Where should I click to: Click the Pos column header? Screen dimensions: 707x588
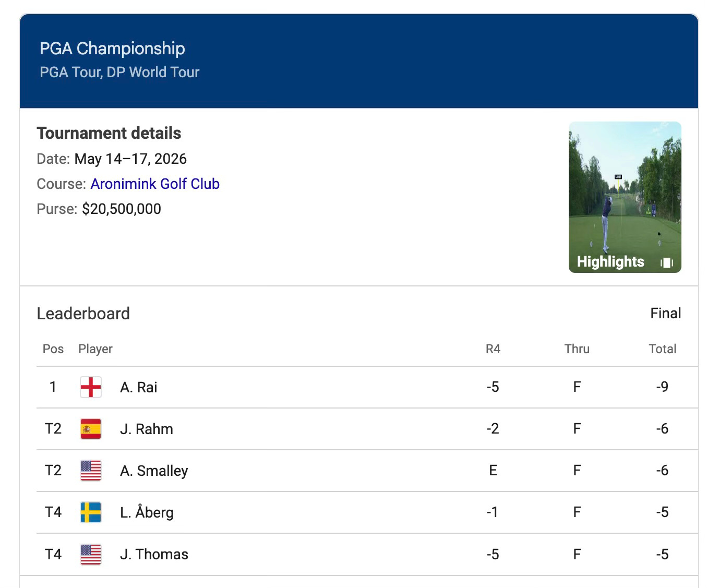pos(53,349)
